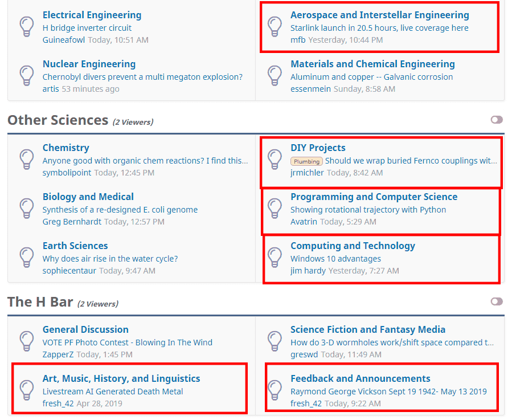
Task: Click the lightbulb icon beside Electrical Engineering
Action: click(27, 27)
